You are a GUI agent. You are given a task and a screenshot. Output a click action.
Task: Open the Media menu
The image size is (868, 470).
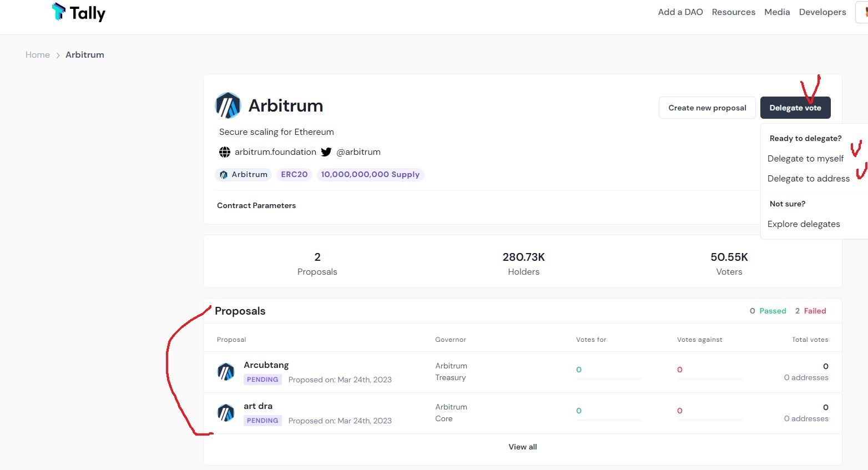(x=777, y=12)
